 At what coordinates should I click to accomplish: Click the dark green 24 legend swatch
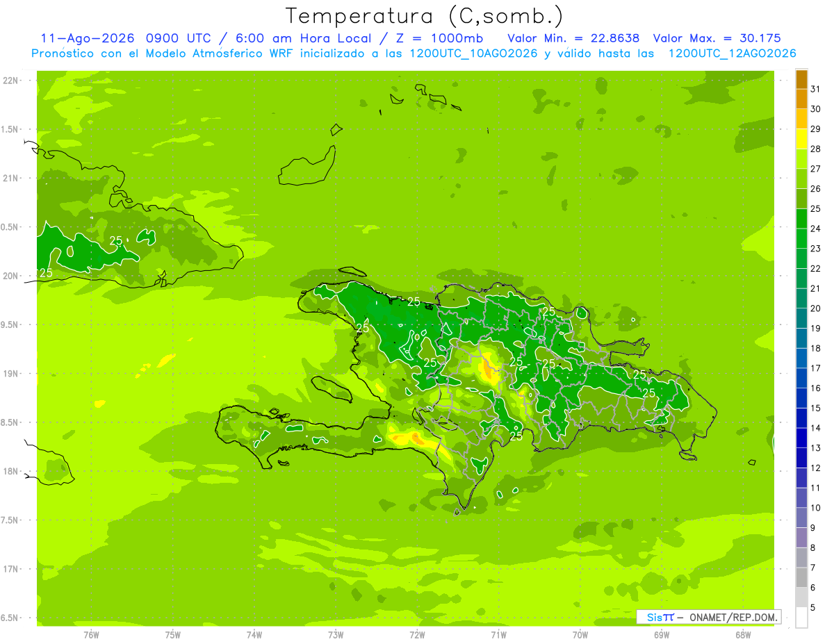(801, 219)
